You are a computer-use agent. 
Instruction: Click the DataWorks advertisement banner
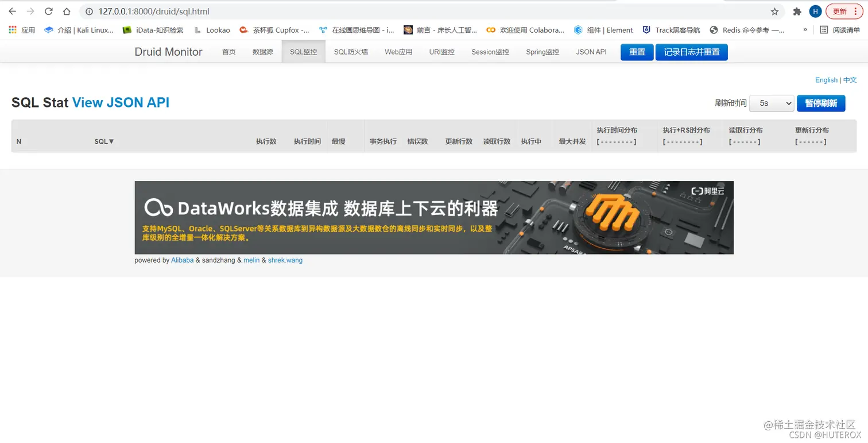[x=434, y=217]
